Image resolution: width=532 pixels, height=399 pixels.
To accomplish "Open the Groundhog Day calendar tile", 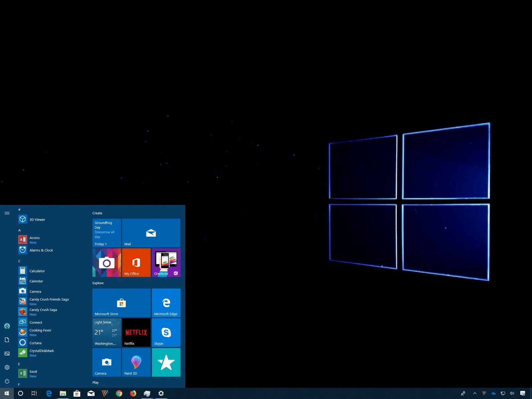I will pos(107,233).
